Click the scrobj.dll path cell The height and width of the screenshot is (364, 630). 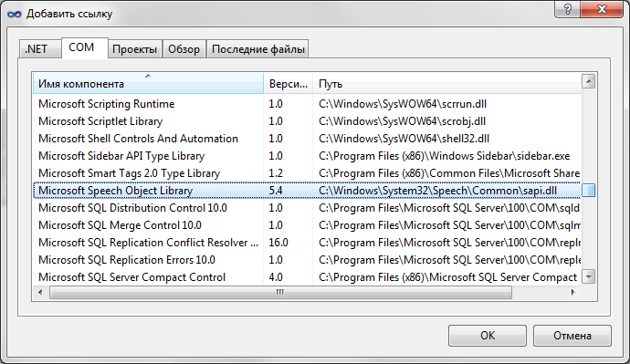pyautogui.click(x=402, y=121)
